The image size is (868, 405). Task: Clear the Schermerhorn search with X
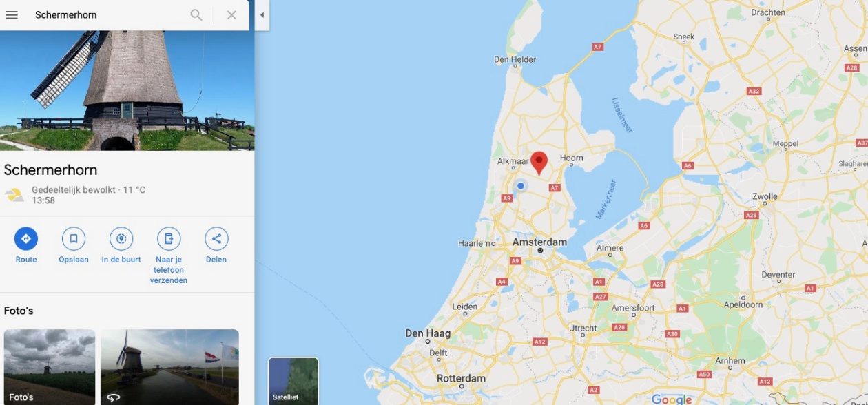(231, 15)
